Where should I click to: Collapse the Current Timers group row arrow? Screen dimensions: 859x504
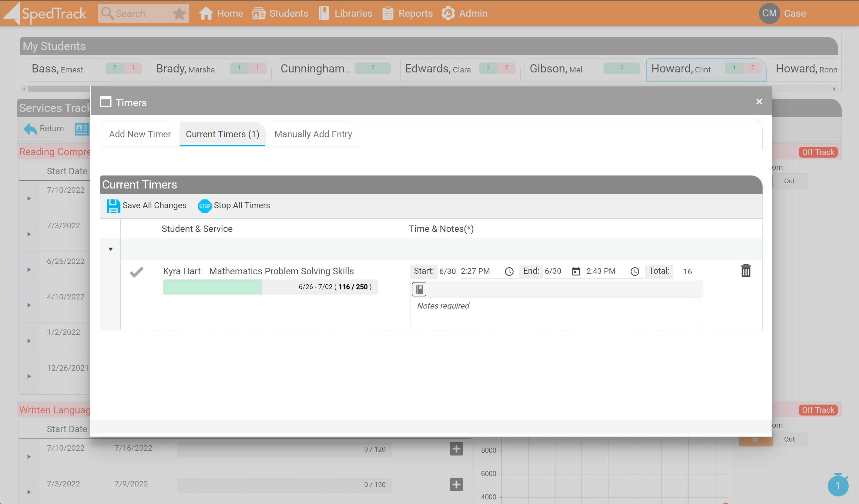click(110, 249)
